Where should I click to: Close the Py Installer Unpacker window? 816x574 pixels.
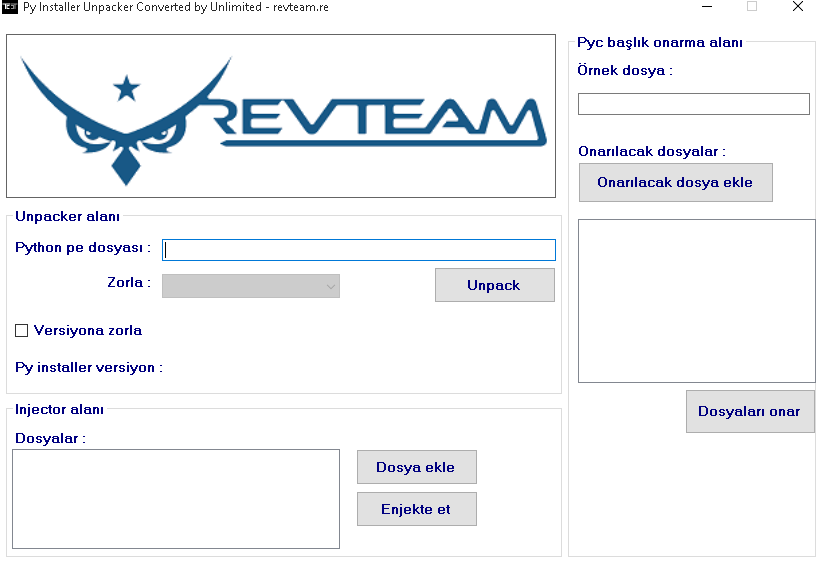(797, 7)
